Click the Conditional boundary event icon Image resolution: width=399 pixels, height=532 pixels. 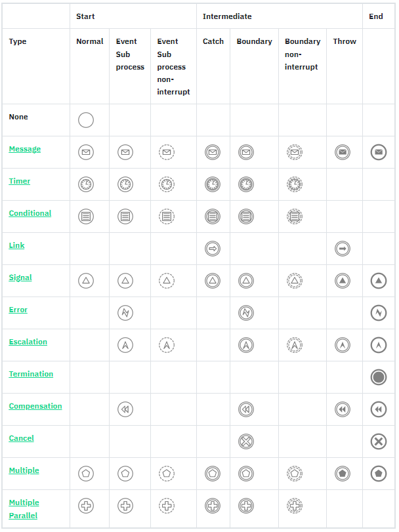(246, 216)
